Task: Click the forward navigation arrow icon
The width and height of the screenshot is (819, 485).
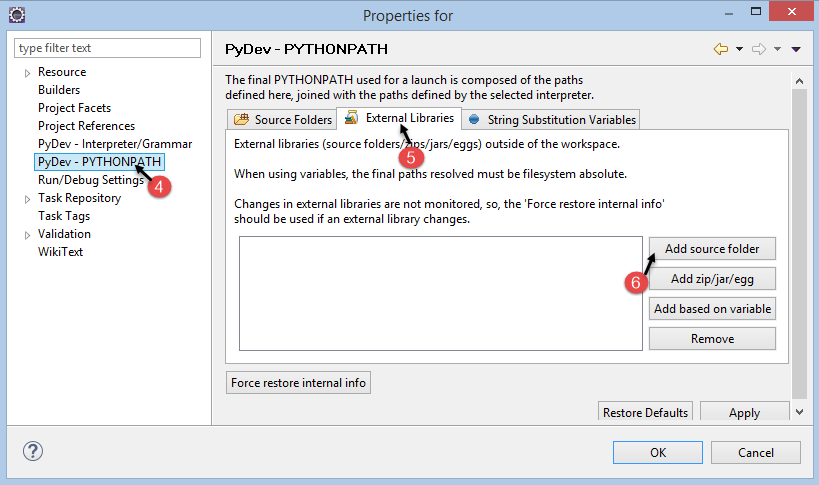Action: click(x=759, y=49)
